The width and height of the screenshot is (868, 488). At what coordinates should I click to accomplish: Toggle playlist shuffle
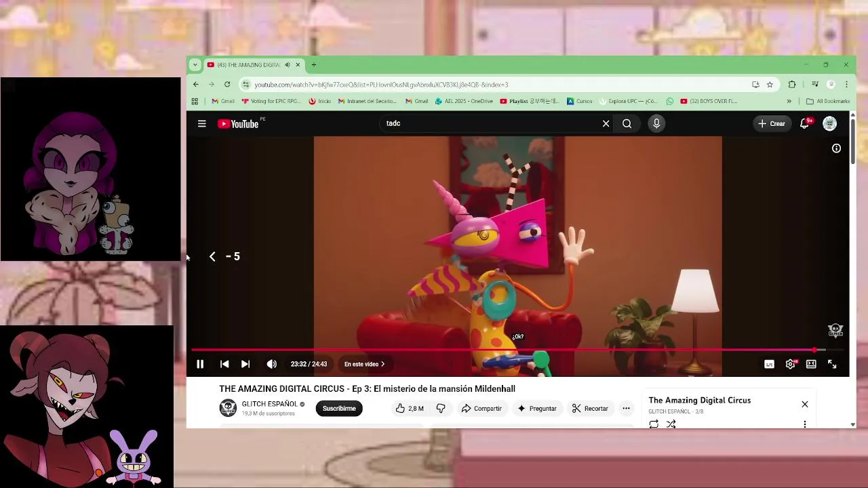671,424
